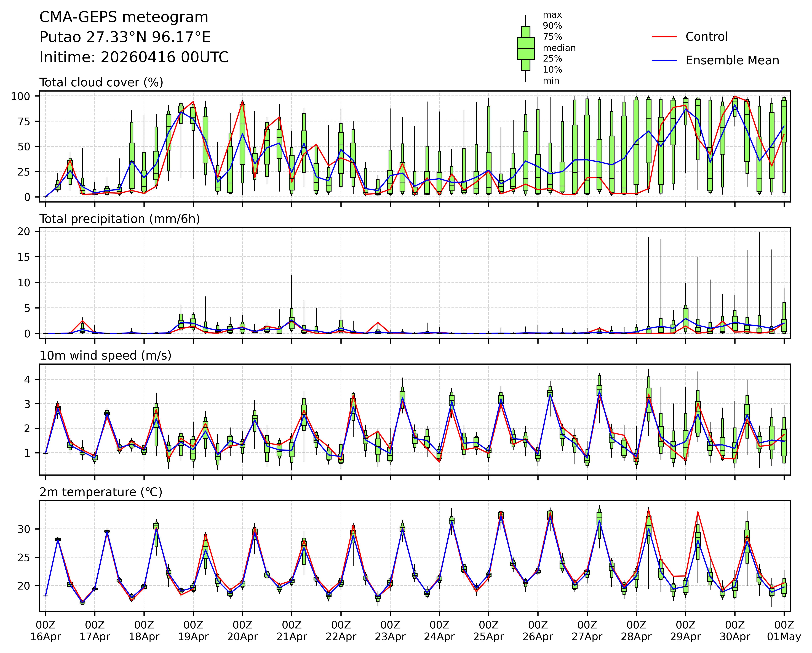This screenshot has height=653, width=812.
Task: Click the '00Z 28Apr' x-axis label
Action: click(x=636, y=631)
